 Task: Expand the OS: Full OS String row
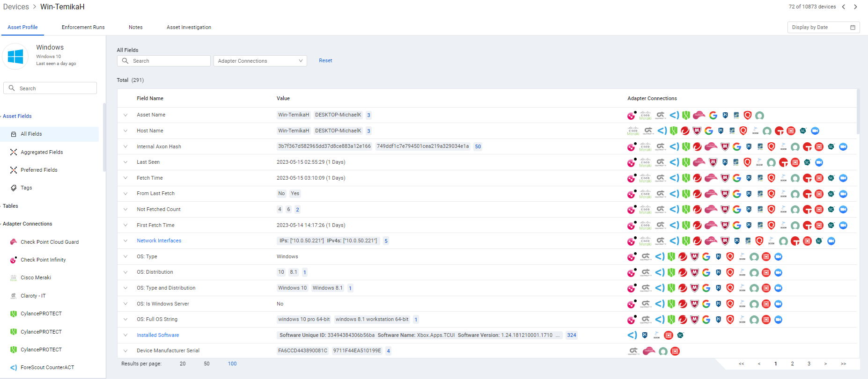point(125,319)
